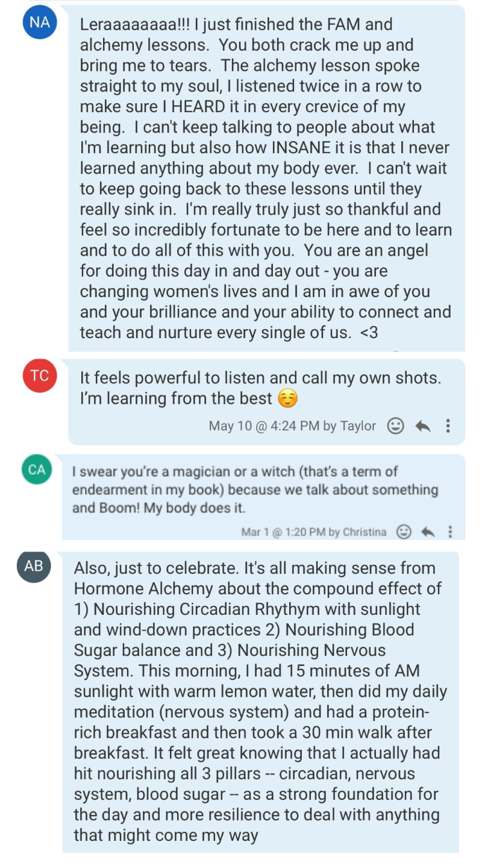
Task: Click the blue NA user avatar
Action: point(40,24)
